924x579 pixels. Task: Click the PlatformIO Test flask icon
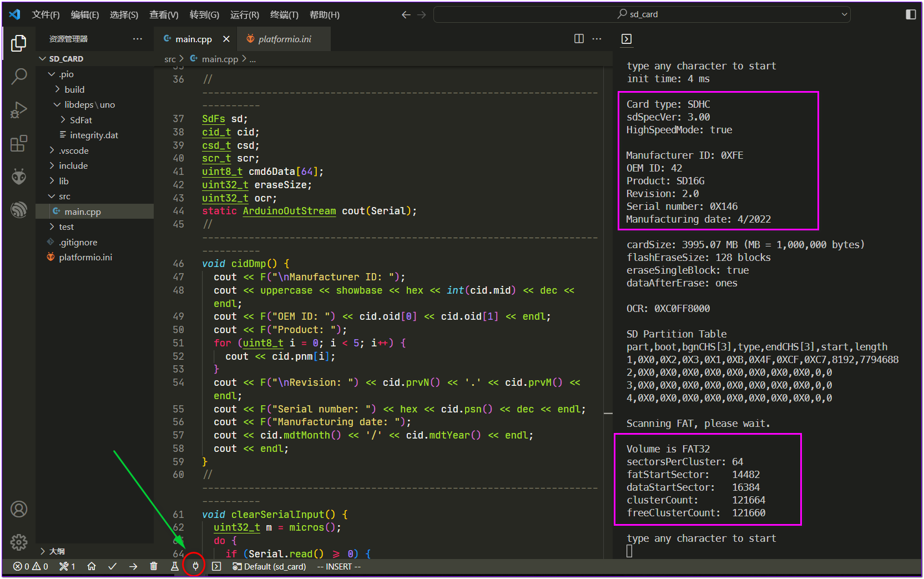175,567
